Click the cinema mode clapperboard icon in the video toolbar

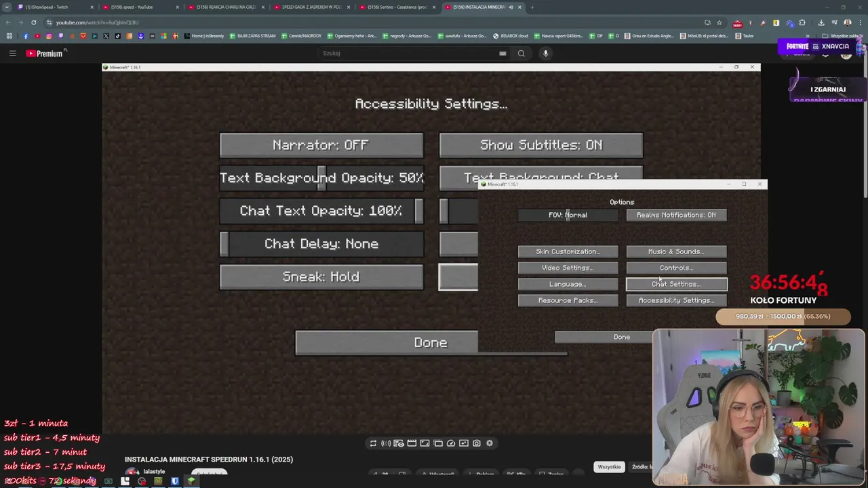click(412, 443)
